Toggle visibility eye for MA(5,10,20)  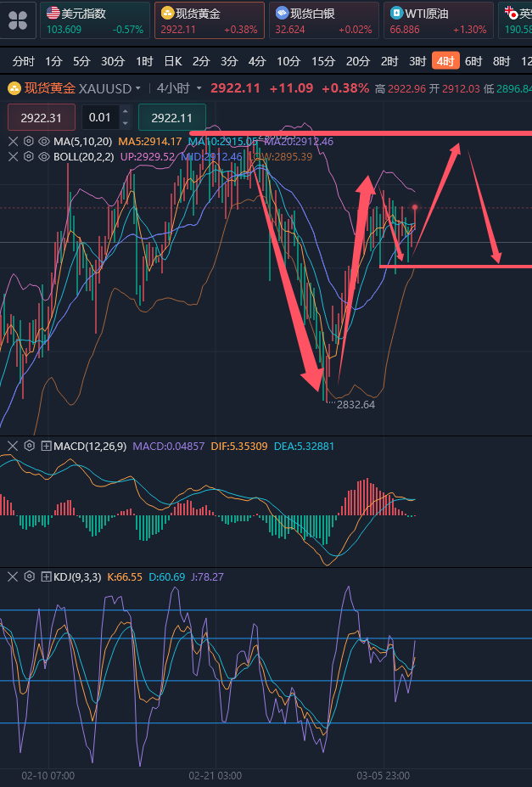click(x=44, y=142)
